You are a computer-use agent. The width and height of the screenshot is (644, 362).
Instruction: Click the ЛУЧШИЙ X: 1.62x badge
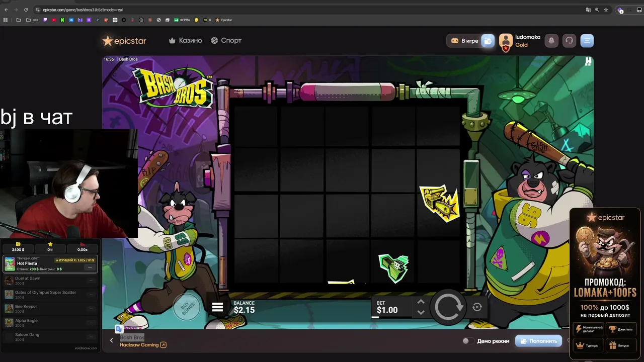[x=74, y=260]
